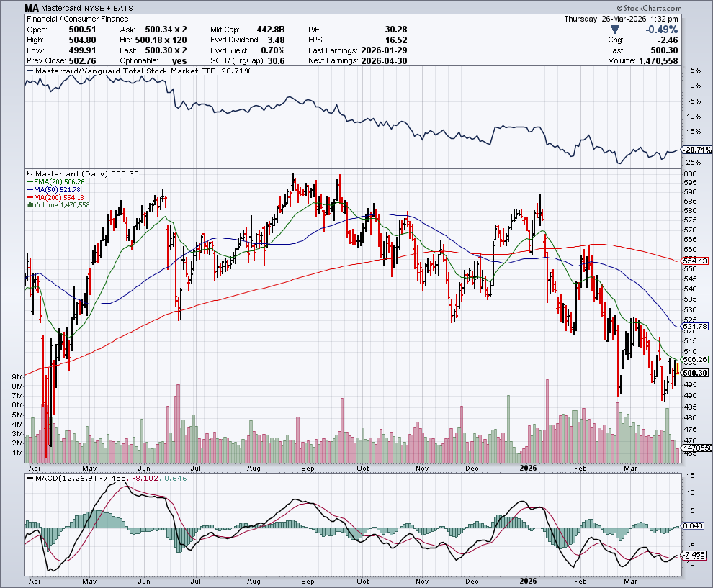Click the -20.71% relative strength axis label

pyautogui.click(x=696, y=150)
